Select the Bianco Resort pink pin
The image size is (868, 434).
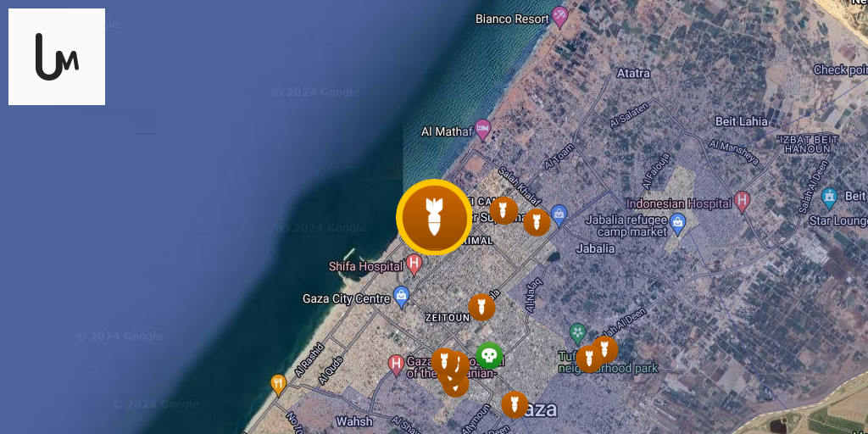click(559, 17)
